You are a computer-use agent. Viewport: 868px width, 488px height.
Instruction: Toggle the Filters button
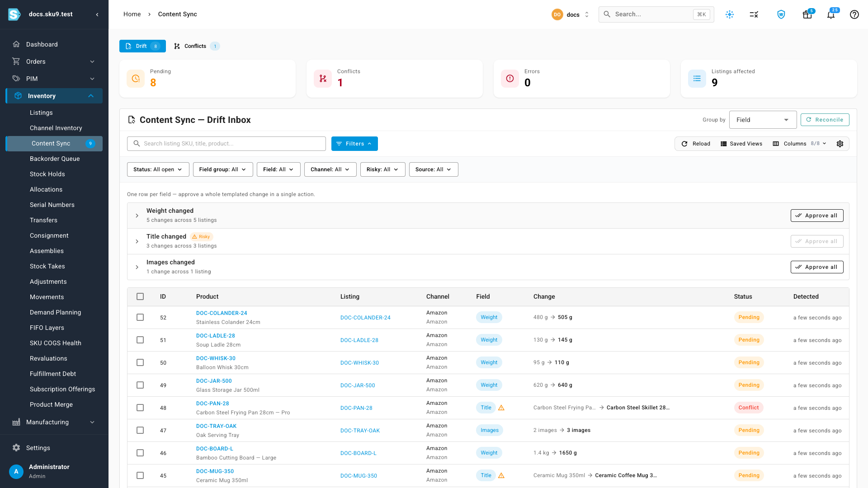(x=354, y=144)
